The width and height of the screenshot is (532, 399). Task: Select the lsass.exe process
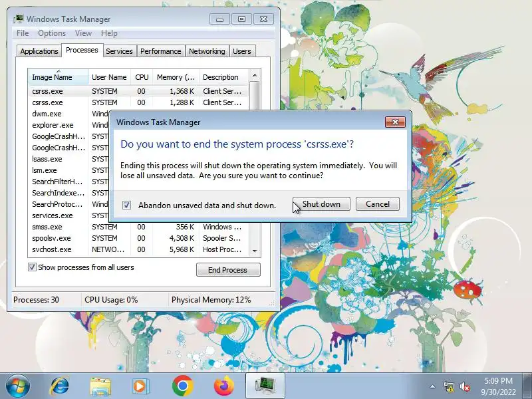tap(47, 159)
